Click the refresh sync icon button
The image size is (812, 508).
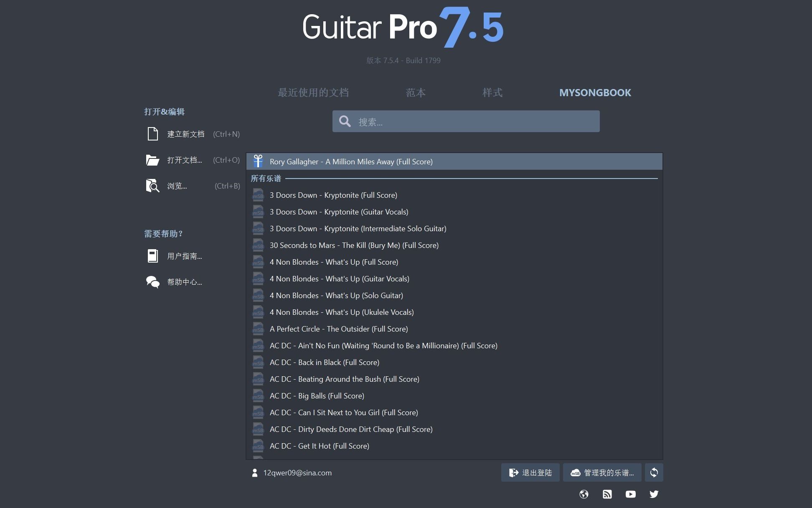(x=654, y=472)
